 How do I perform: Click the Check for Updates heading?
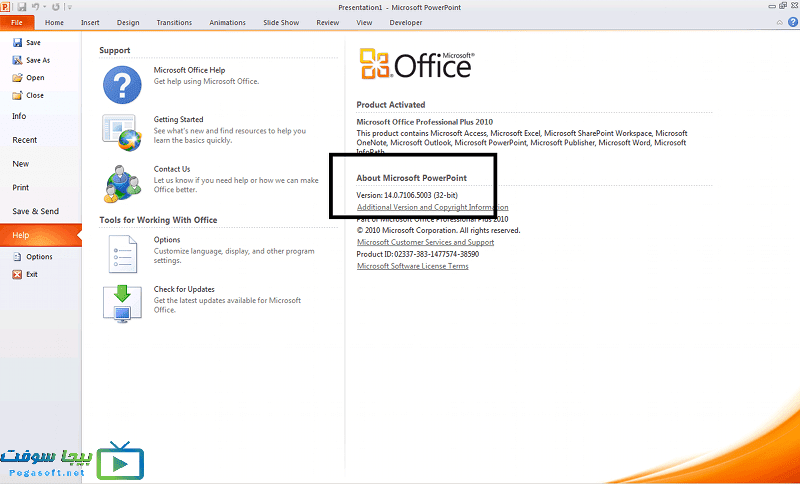184,289
